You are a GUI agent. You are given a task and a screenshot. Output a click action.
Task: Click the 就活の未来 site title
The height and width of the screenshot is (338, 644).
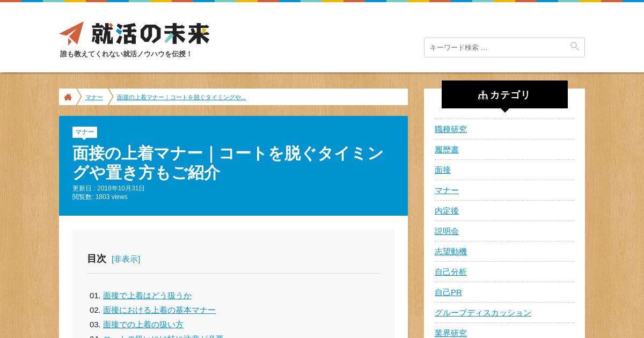[150, 33]
